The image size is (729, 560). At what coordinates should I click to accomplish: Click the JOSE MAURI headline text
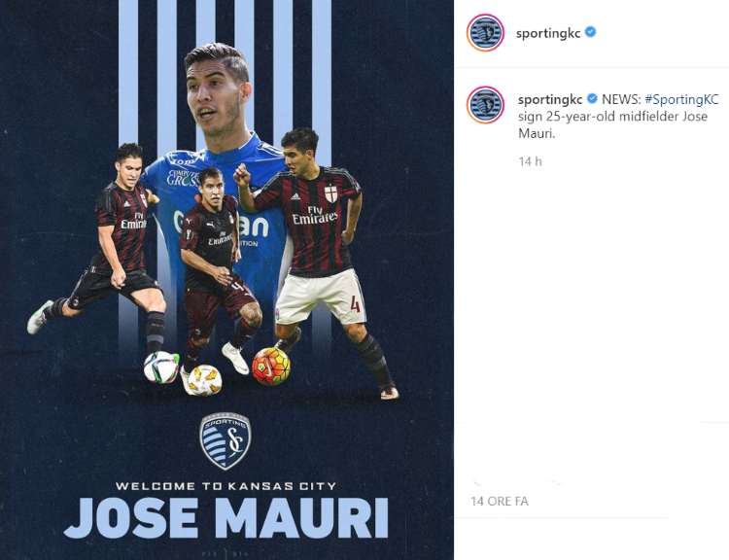click(x=226, y=518)
